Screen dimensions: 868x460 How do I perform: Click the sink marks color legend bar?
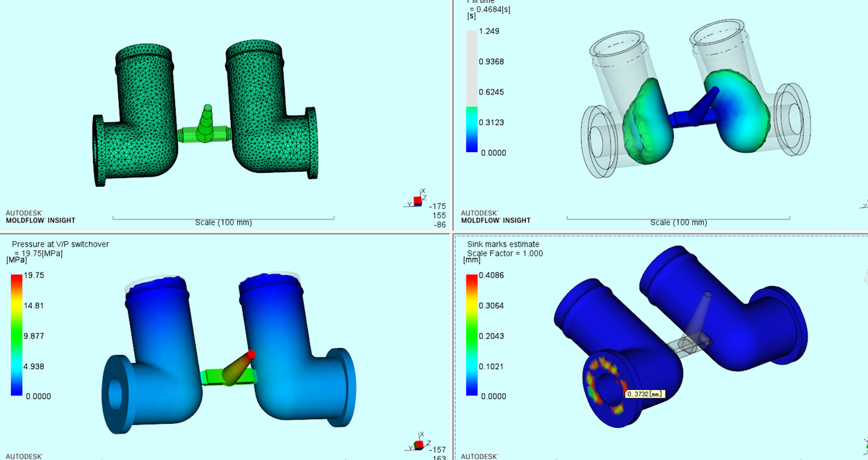pyautogui.click(x=472, y=335)
